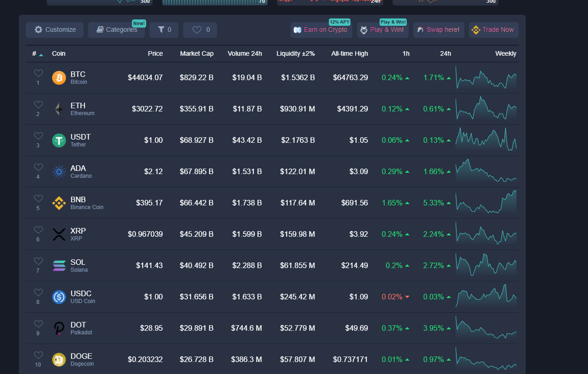Click the sort arrow beside # header
This screenshot has width=588, height=374.
[x=41, y=54]
